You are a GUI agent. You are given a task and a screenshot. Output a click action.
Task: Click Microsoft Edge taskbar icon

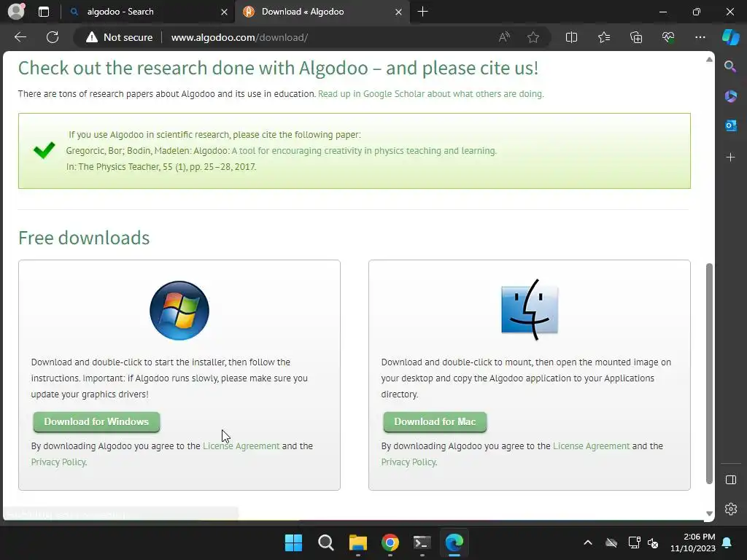pos(454,542)
